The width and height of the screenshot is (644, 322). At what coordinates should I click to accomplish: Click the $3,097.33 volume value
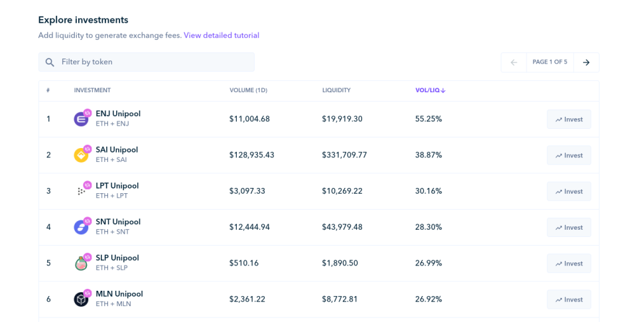(x=247, y=191)
